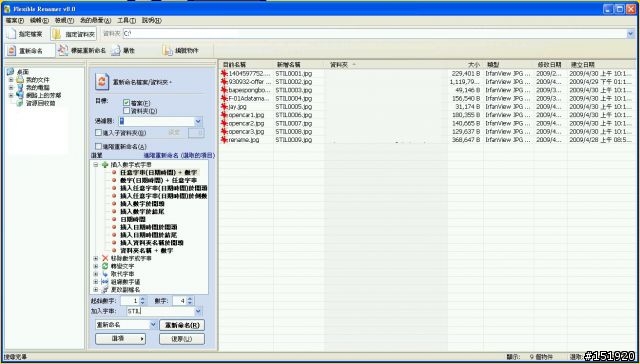Open the 檔案(F) menu
The height and width of the screenshot is (364, 640).
pyautogui.click(x=15, y=20)
